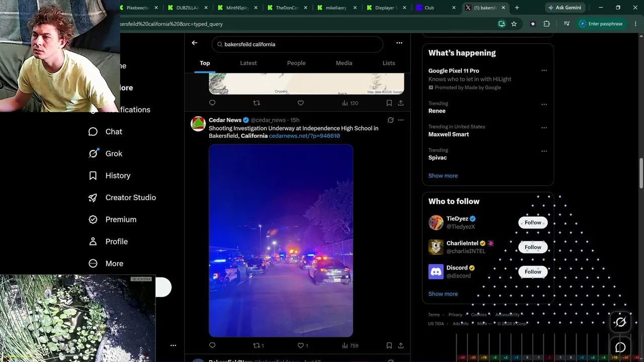The image size is (644, 362).
Task: Click the Enter passphrase profile button
Action: click(602, 24)
